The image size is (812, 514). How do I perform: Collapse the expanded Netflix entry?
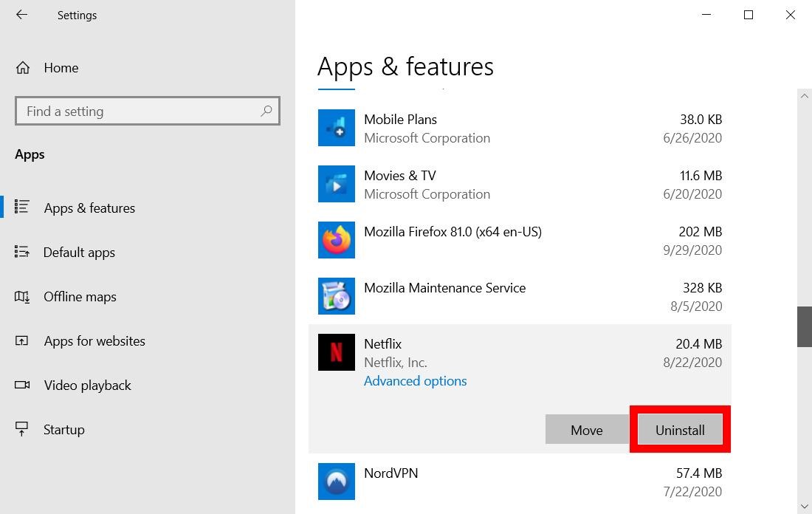pyautogui.click(x=517, y=352)
